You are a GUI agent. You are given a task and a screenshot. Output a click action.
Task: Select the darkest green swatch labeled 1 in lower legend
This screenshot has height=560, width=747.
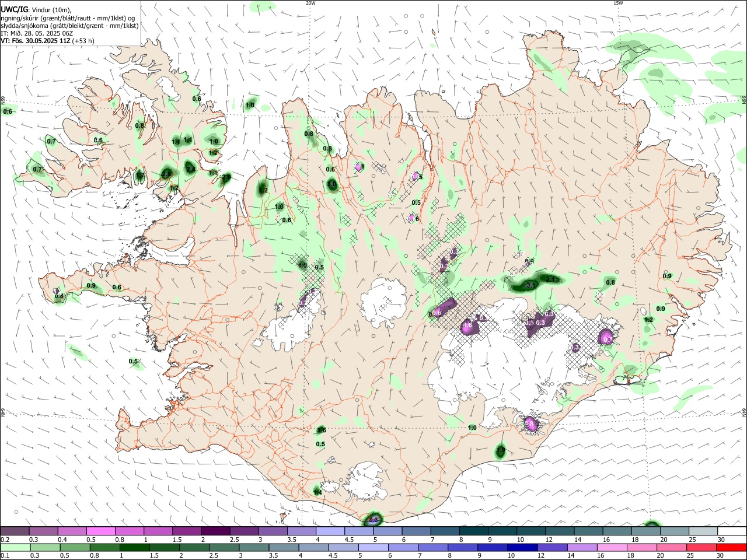coord(135,548)
